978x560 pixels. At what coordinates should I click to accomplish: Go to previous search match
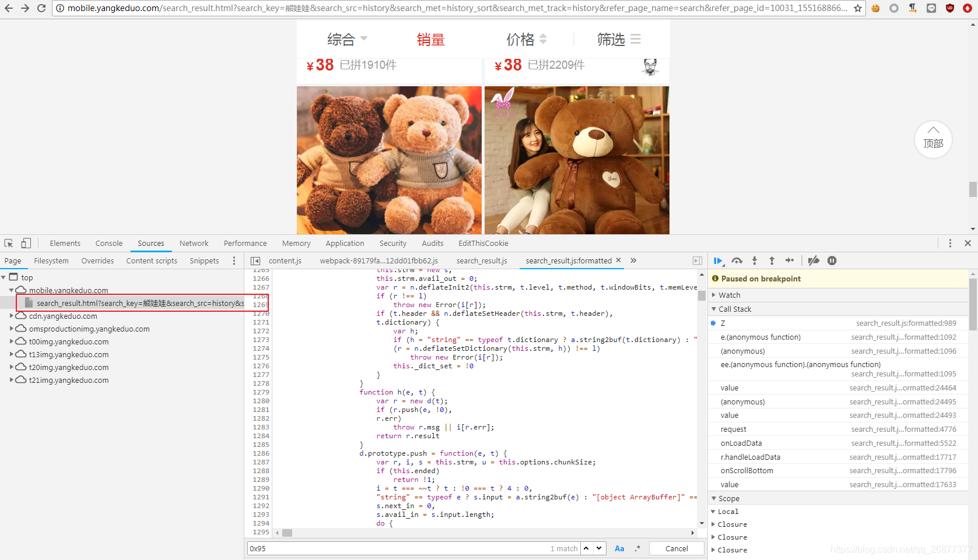[587, 548]
